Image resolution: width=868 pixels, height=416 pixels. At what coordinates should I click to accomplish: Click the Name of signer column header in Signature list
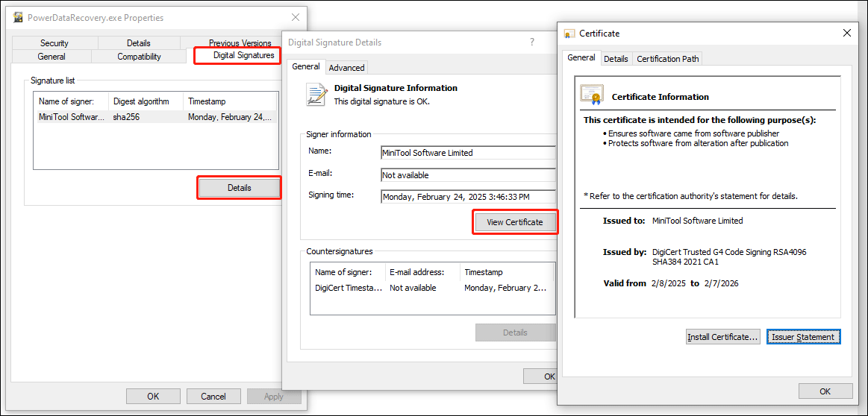(x=72, y=101)
